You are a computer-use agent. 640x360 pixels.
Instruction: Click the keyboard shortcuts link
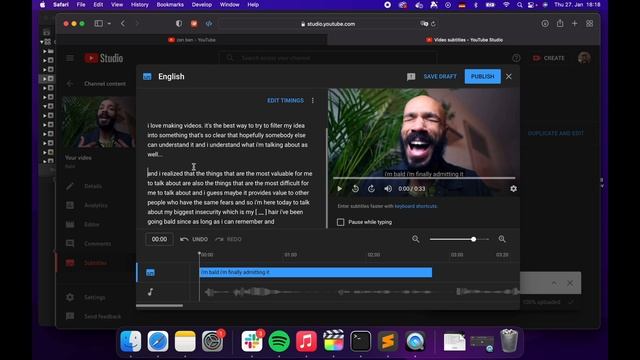416,206
